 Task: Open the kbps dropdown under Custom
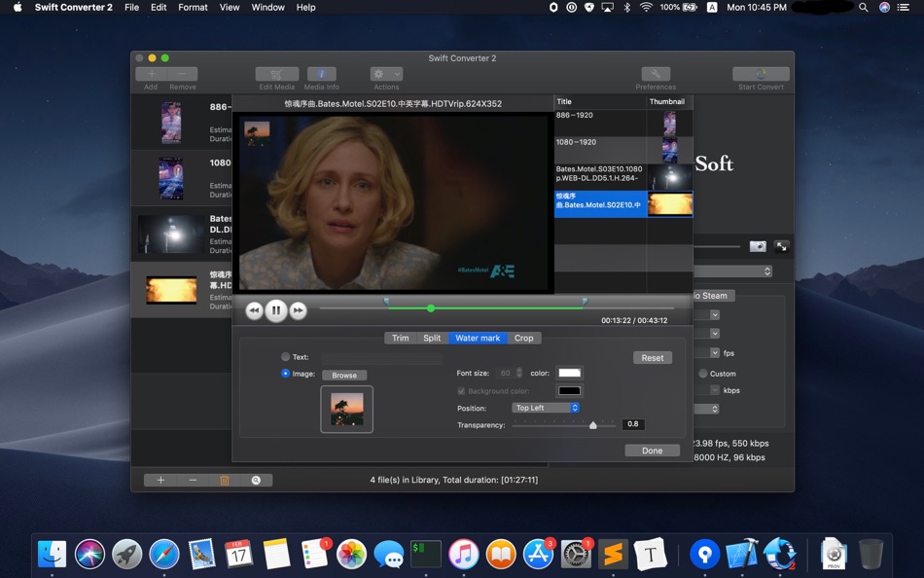pyautogui.click(x=714, y=389)
